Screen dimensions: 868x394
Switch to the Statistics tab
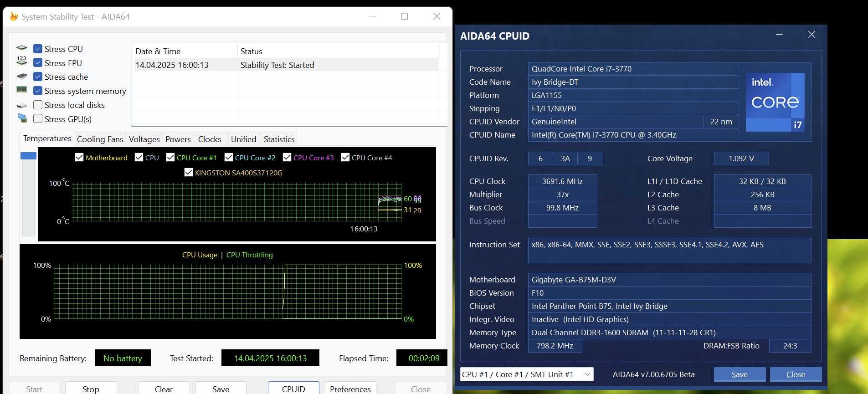279,139
